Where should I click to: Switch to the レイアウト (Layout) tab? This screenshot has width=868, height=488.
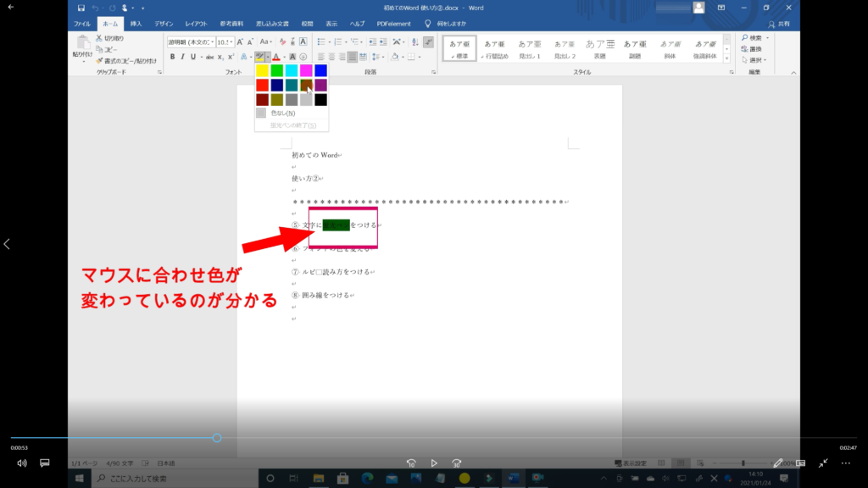(197, 24)
